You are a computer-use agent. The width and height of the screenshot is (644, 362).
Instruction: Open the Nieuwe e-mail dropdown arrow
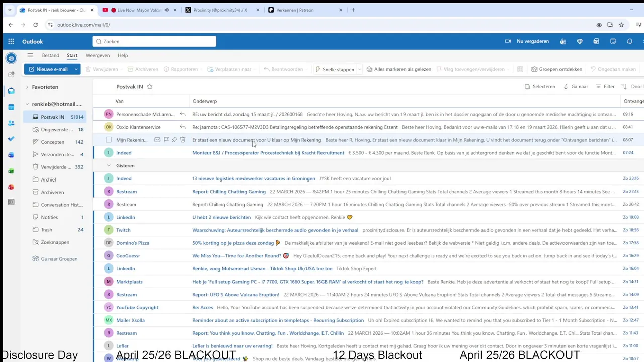(x=76, y=69)
